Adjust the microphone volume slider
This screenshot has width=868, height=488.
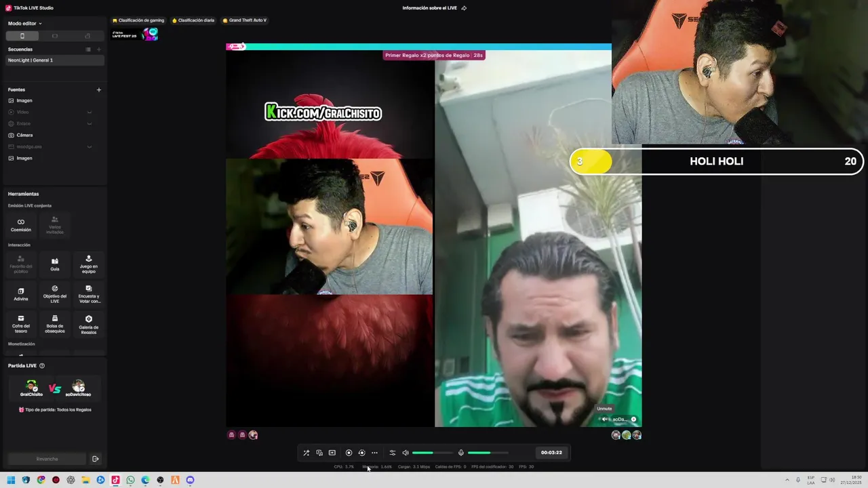pyautogui.click(x=488, y=453)
